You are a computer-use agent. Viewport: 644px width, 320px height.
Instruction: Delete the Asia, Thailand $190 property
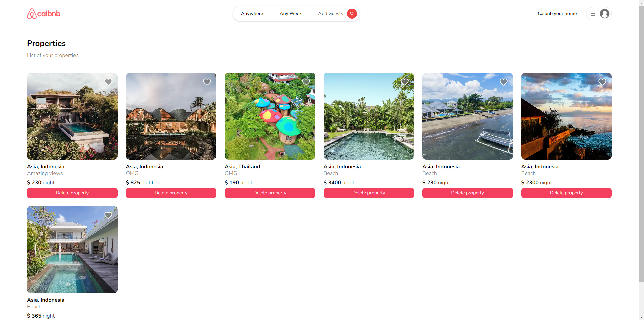point(270,193)
